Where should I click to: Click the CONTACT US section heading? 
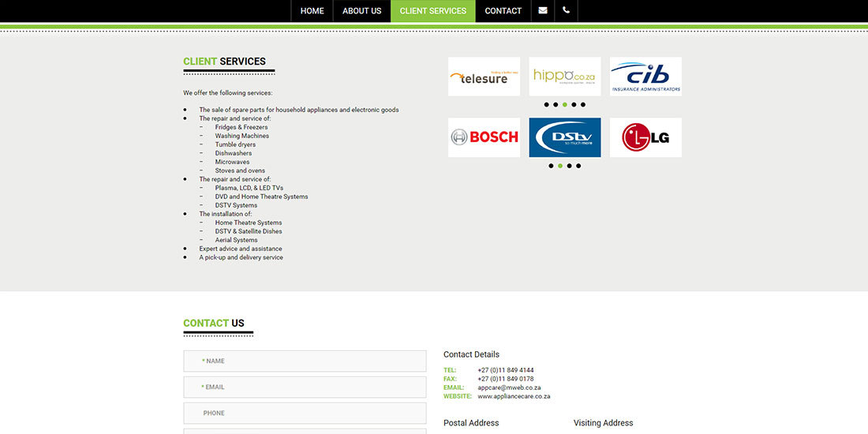tap(214, 324)
